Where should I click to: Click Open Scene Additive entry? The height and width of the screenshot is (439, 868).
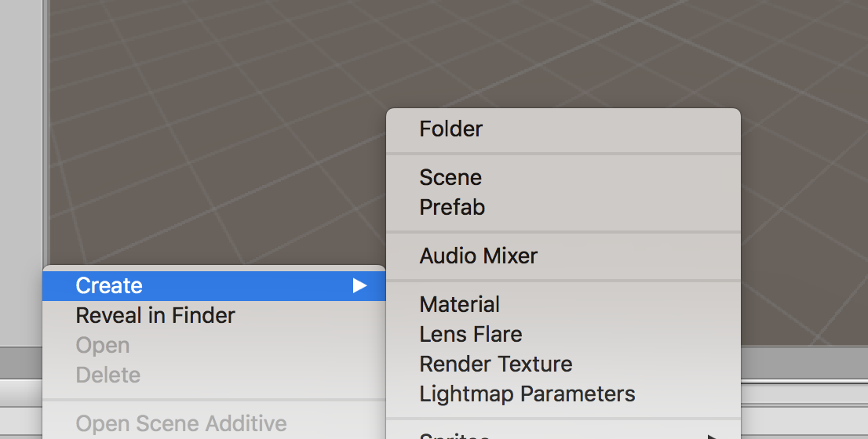pos(181,424)
